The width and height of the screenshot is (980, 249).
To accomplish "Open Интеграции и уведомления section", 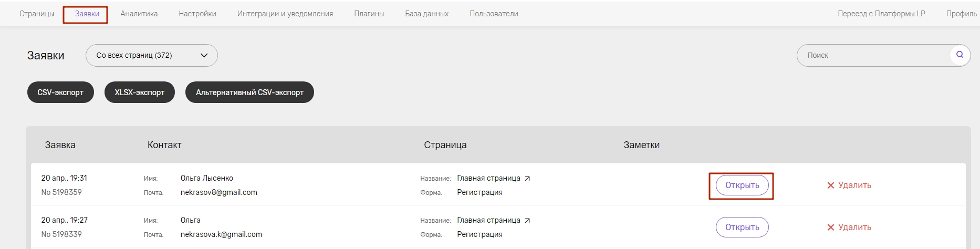I will pyautogui.click(x=285, y=14).
